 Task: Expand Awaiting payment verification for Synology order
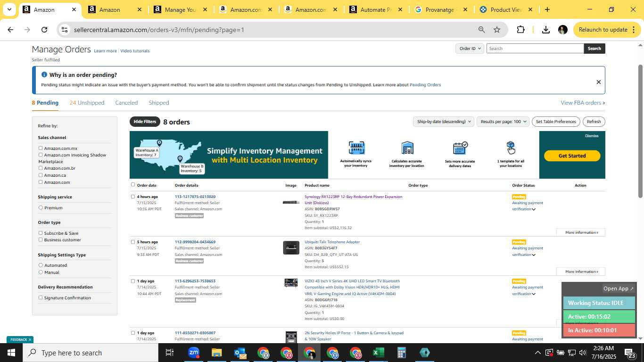534,209
